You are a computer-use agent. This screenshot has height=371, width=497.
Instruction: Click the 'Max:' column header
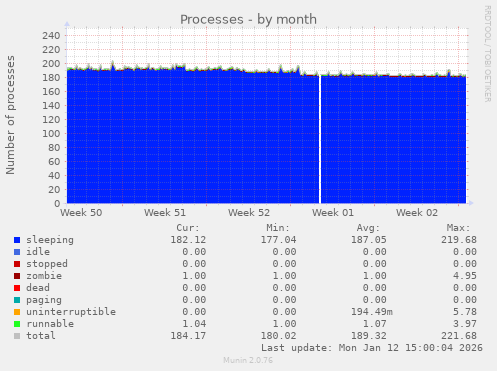coord(458,228)
